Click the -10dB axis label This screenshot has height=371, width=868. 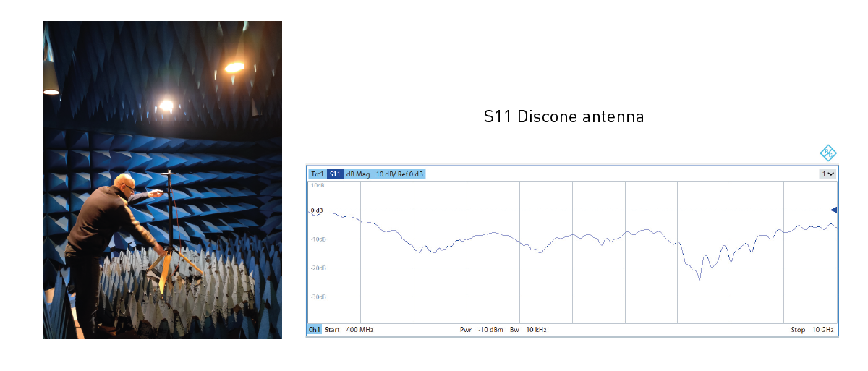click(x=318, y=239)
